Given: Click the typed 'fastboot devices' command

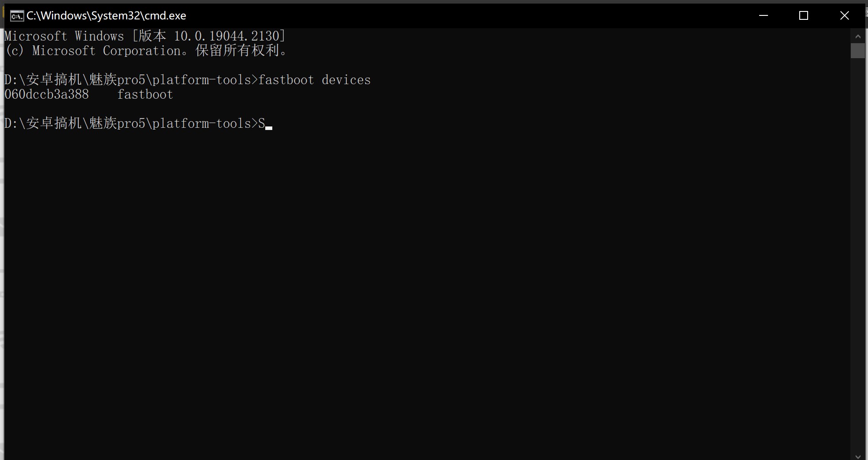Looking at the screenshot, I should coord(315,80).
